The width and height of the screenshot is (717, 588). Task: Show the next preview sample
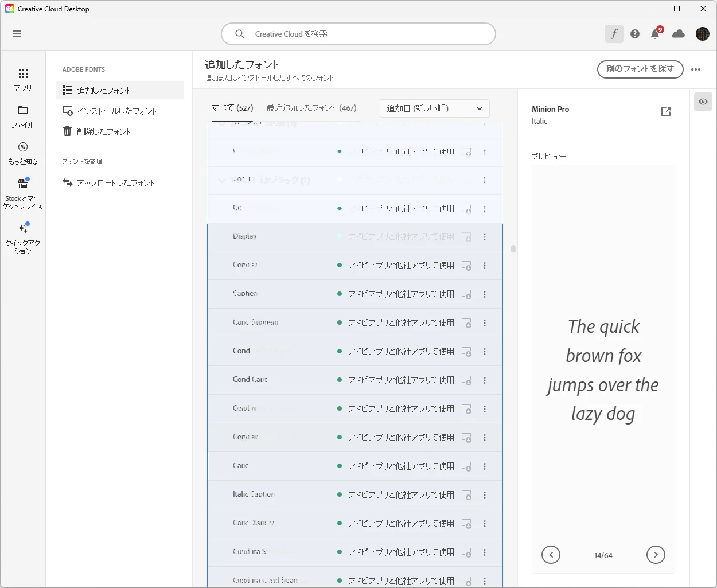[x=656, y=555]
